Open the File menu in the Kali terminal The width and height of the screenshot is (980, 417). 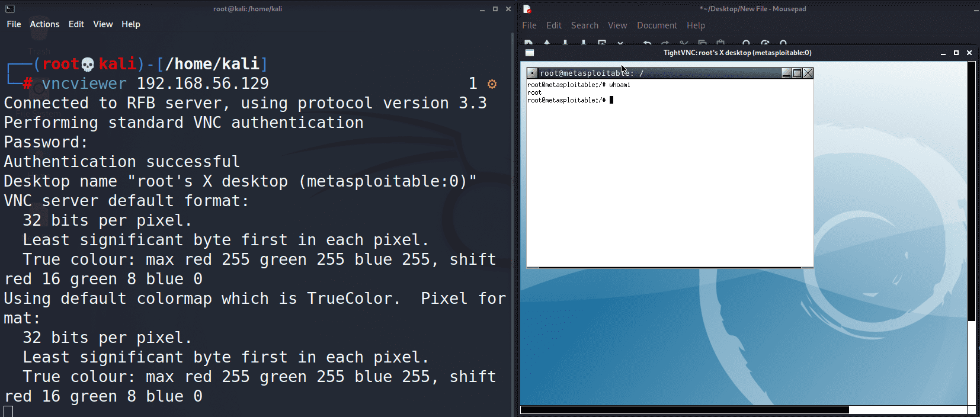click(x=14, y=24)
